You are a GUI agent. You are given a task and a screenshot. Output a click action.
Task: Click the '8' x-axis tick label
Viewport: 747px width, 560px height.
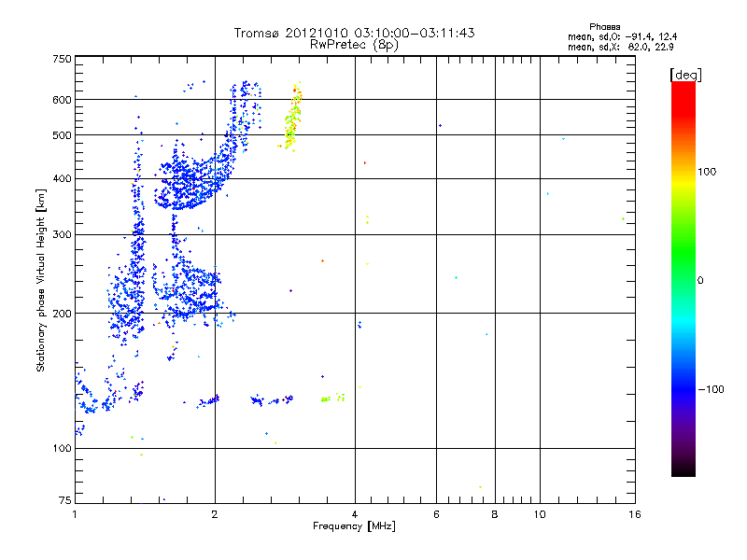(495, 514)
